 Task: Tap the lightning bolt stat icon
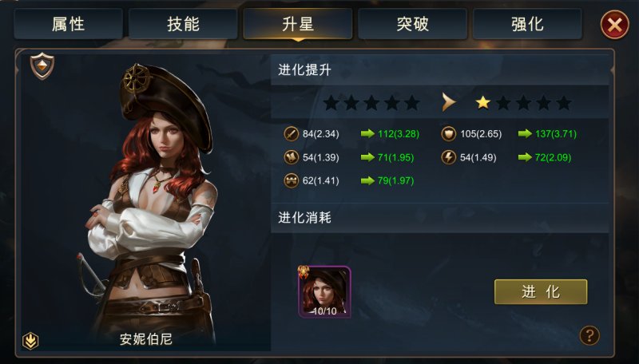(448, 157)
